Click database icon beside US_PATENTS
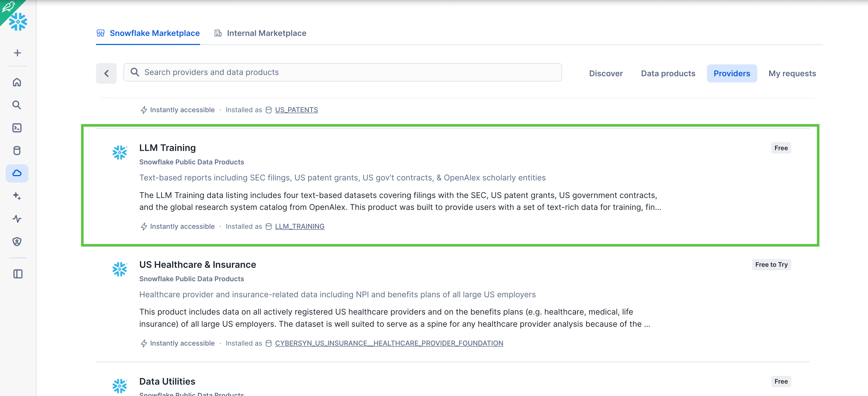 click(x=269, y=110)
